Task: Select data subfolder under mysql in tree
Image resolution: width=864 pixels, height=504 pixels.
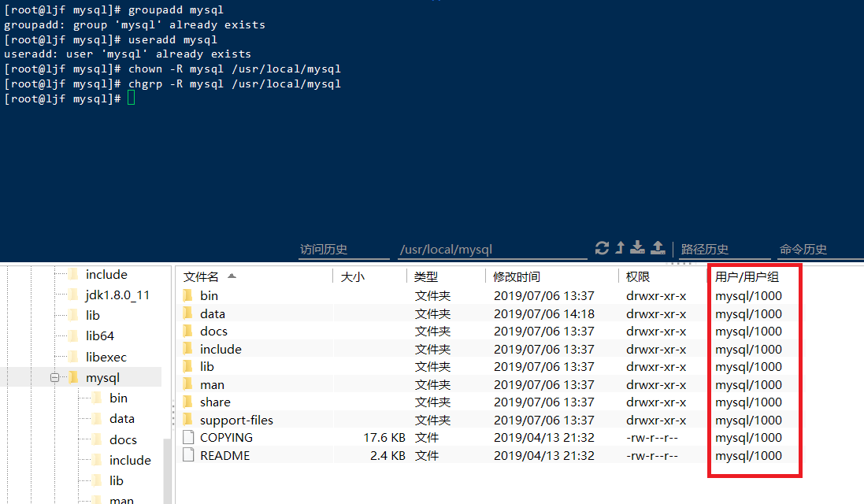Action: coord(122,419)
